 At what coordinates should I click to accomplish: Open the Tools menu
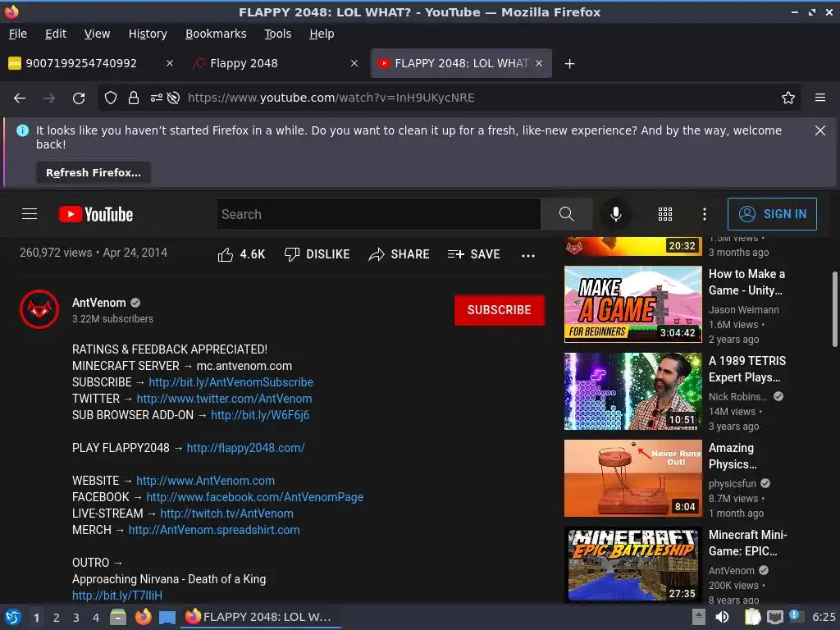(277, 34)
